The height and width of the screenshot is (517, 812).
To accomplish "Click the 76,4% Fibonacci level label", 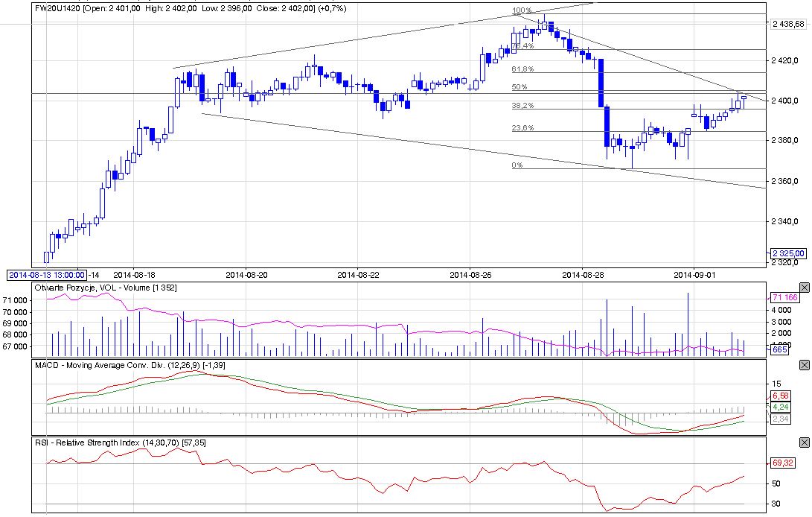I will pos(522,45).
